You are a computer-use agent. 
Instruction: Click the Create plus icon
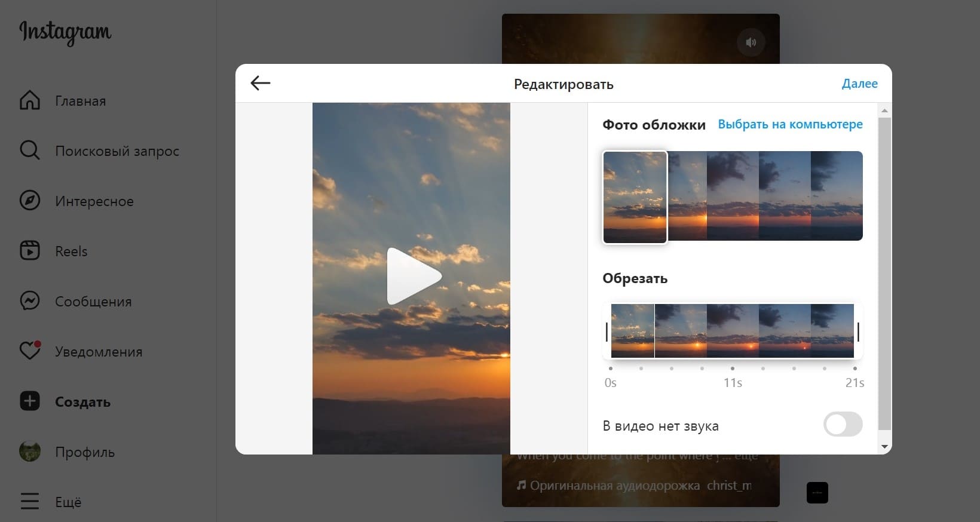30,401
